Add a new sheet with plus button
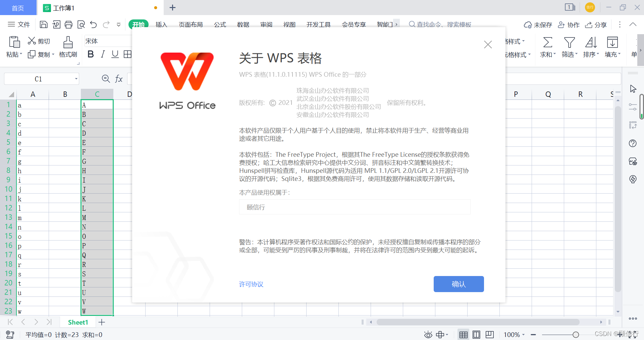Image resolution: width=644 pixels, height=340 pixels. point(102,322)
